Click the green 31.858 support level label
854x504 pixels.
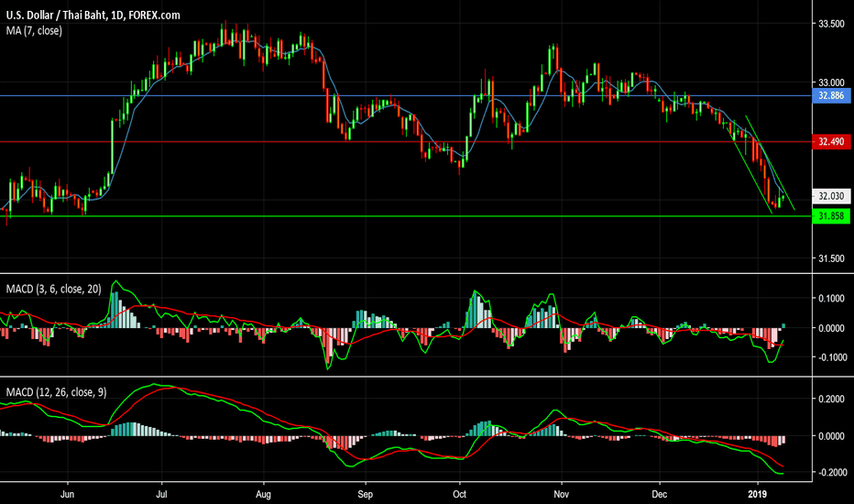[x=831, y=216]
